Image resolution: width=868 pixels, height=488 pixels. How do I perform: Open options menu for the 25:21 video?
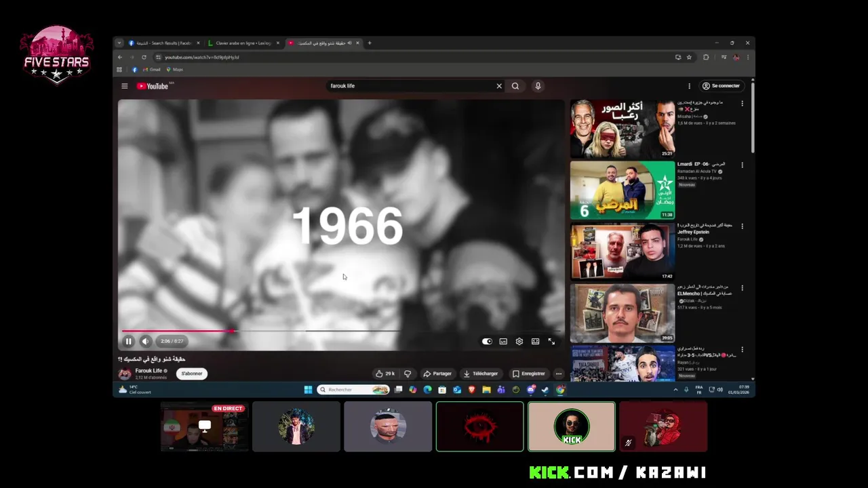(742, 104)
